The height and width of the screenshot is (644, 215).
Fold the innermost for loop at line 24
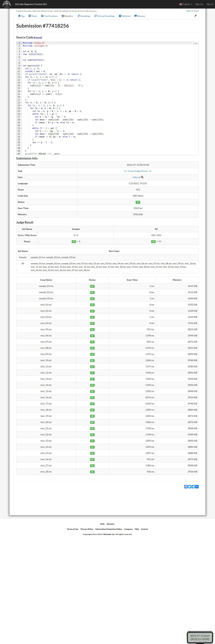click(21, 108)
